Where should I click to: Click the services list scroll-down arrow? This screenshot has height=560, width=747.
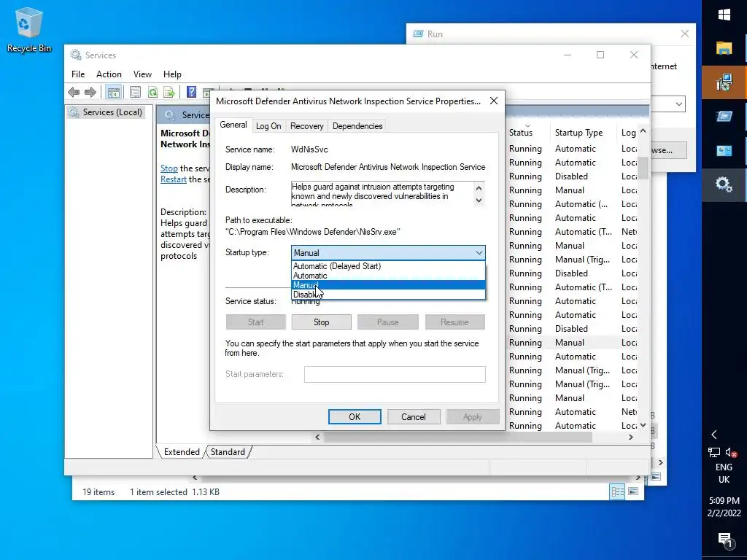(643, 425)
